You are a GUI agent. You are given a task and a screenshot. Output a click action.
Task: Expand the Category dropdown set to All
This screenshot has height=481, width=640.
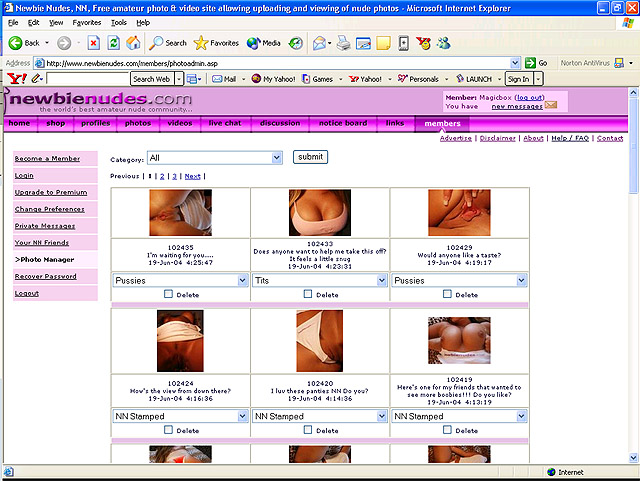277,157
